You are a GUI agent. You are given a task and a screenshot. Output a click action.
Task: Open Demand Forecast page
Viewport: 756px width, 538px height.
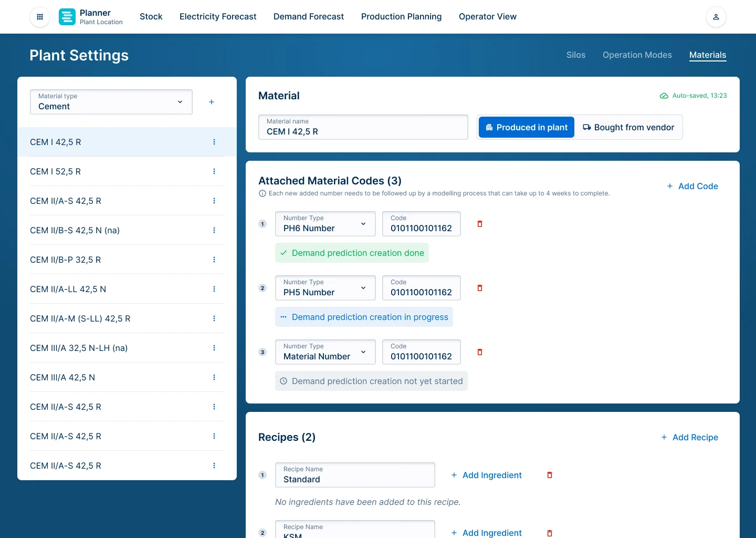pyautogui.click(x=309, y=17)
